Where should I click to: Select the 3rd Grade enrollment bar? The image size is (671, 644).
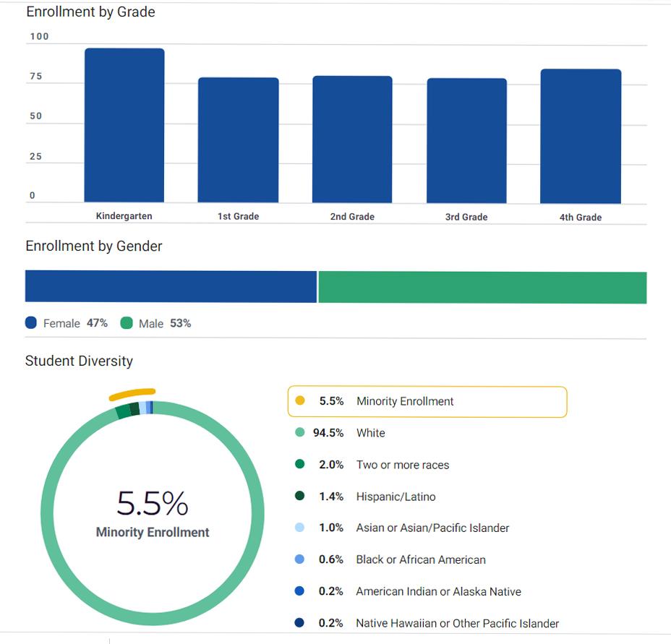pos(466,141)
